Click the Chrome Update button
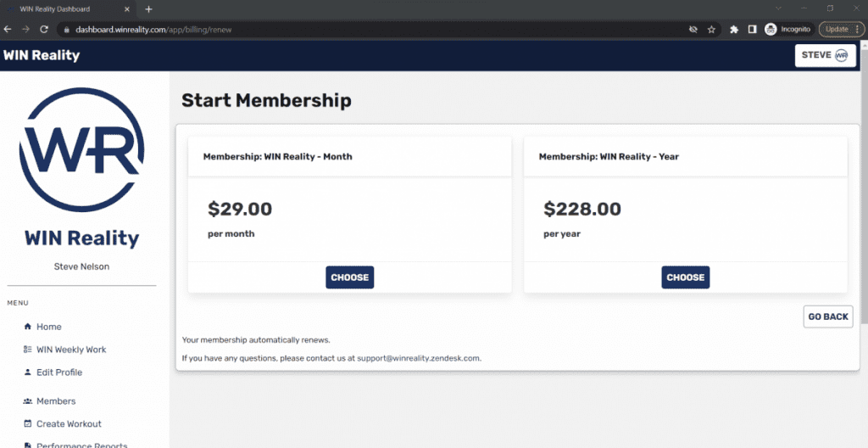This screenshot has width=868, height=448. 841,30
